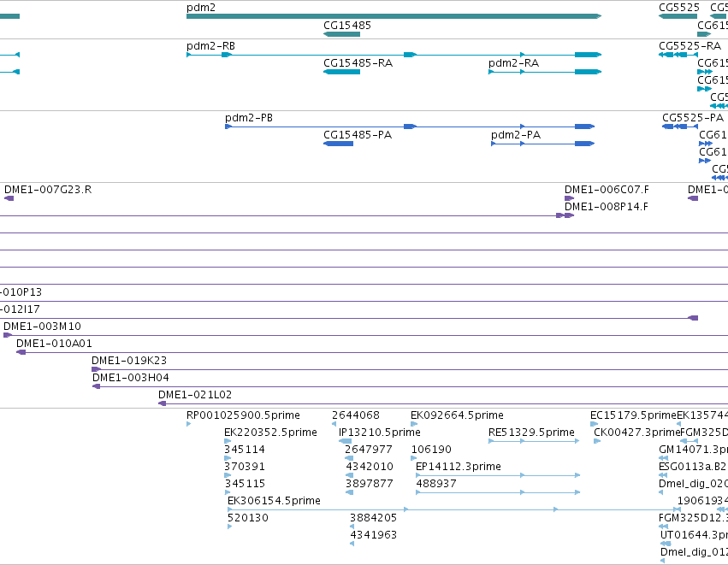Select the EK092664.5prime EST label
Image resolution: width=728 pixels, height=565 pixels.
[x=458, y=415]
